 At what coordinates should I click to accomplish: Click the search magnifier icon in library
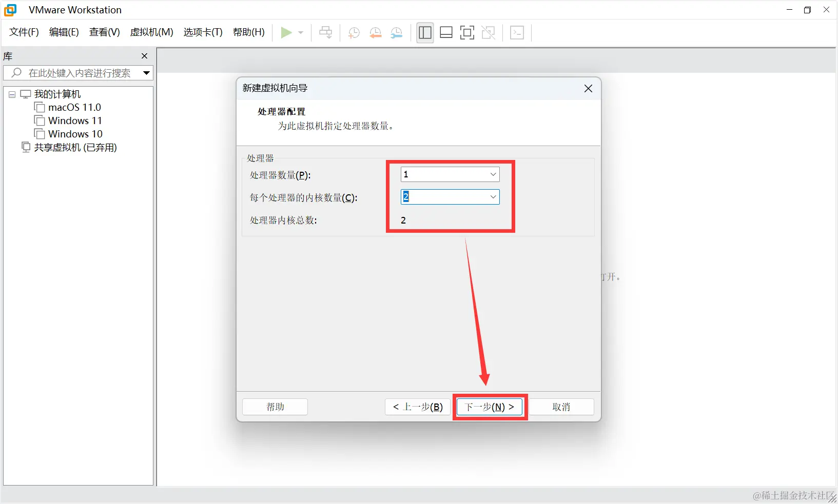[16, 73]
